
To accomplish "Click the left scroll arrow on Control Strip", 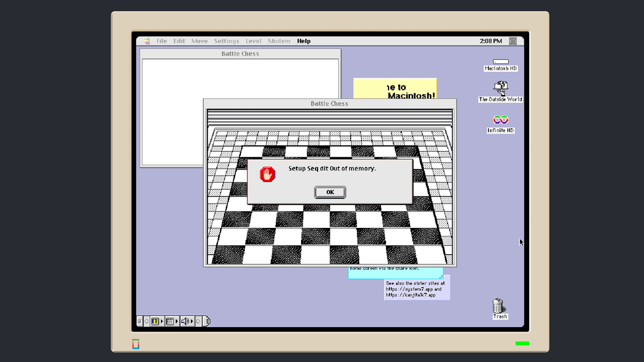I will (146, 321).
